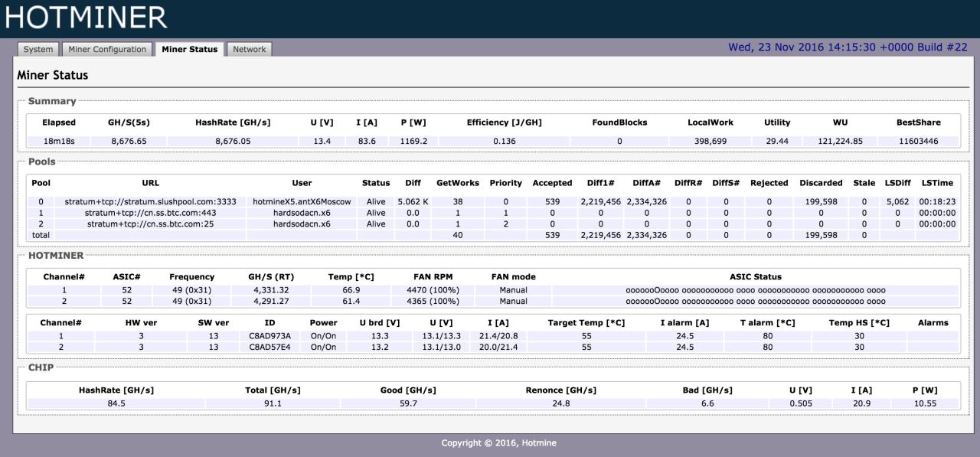Click the Elapsed value 18m18s
Screen dimensions: 980x457
coord(59,141)
